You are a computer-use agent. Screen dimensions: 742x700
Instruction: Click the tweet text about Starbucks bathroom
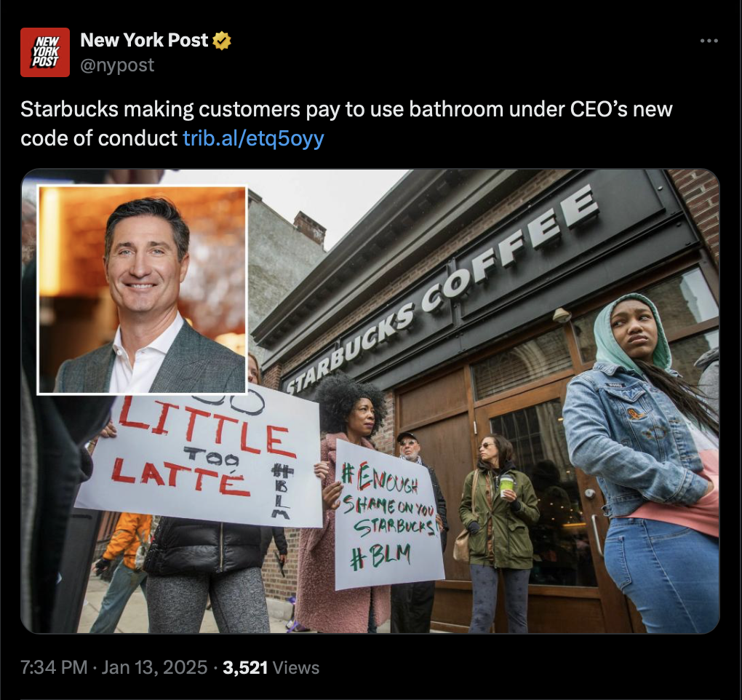[346, 124]
